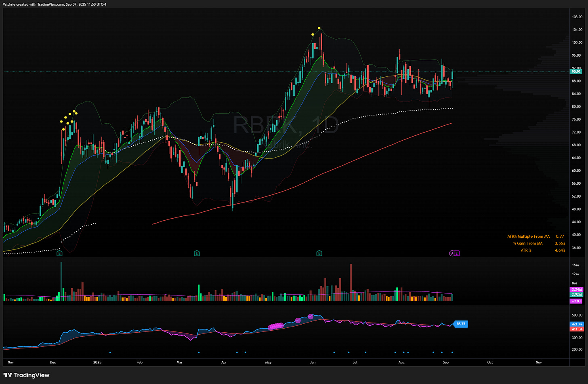588x384 pixels.
Task: Click the teal earnings E marker under early June
Action: pyautogui.click(x=319, y=253)
